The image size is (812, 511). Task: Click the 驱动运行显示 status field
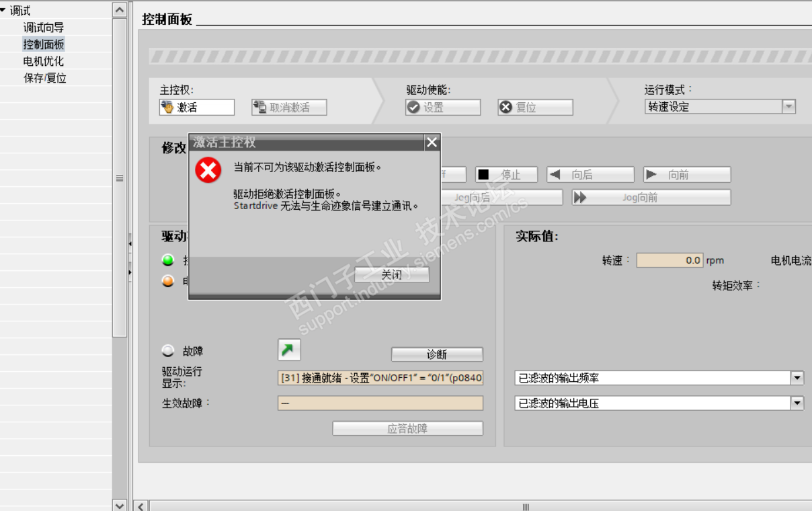[380, 378]
